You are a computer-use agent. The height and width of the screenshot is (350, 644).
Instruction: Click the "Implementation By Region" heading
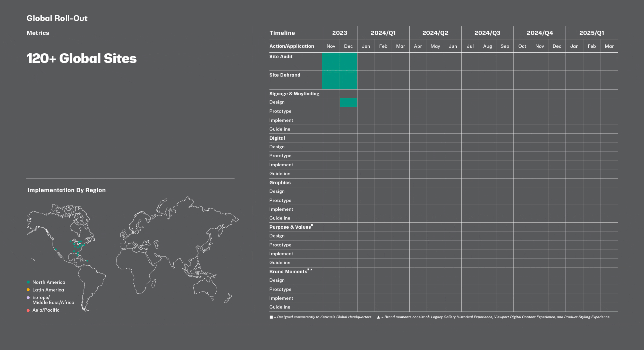pyautogui.click(x=66, y=190)
